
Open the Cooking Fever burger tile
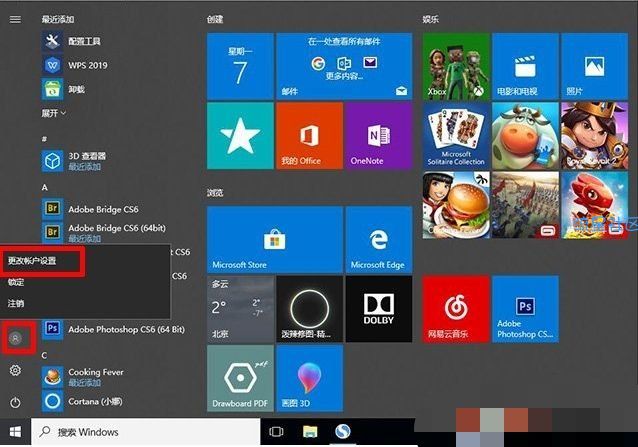(x=456, y=205)
